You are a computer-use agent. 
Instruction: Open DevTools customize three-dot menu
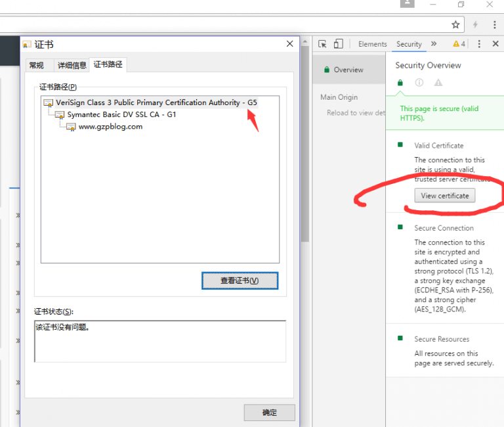coord(479,44)
